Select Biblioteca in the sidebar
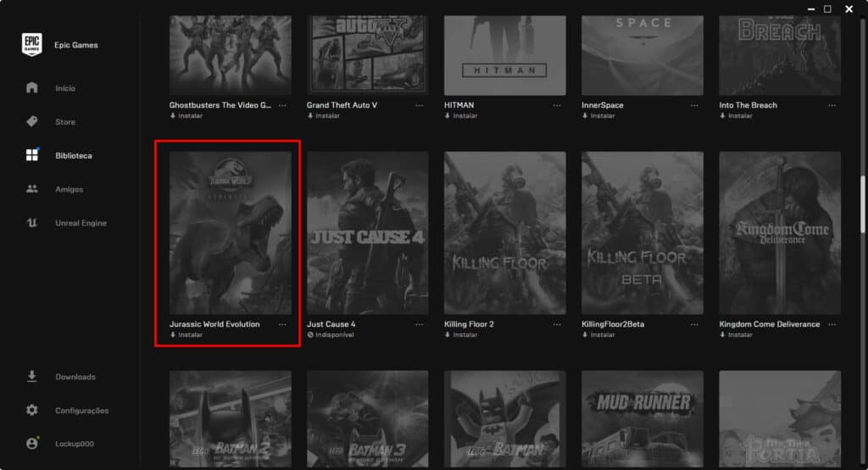The image size is (868, 470). (74, 156)
